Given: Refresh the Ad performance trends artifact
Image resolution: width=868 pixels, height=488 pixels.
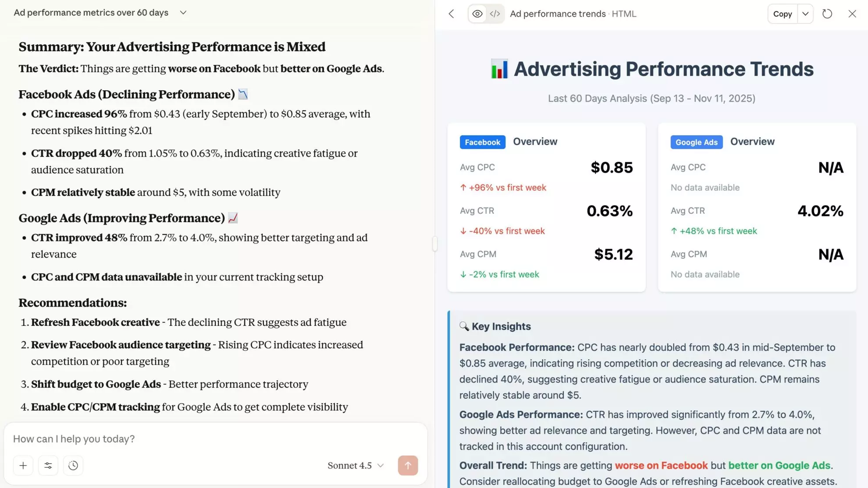Looking at the screenshot, I should click(827, 14).
